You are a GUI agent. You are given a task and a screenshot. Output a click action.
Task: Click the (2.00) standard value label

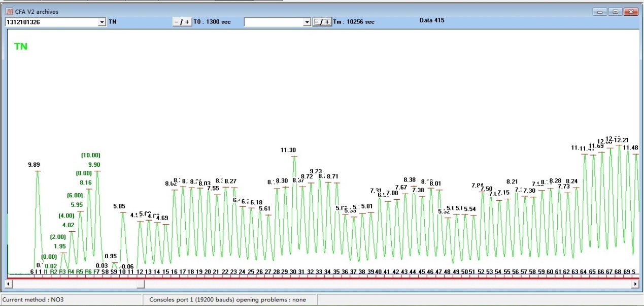(58, 237)
